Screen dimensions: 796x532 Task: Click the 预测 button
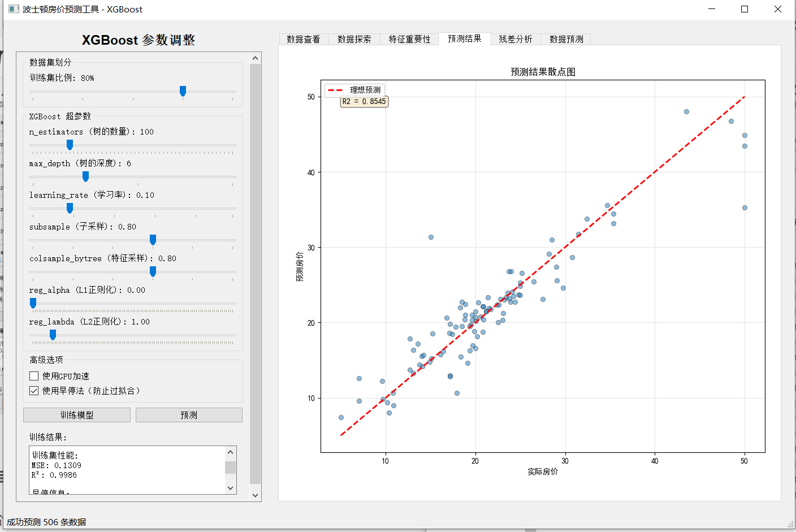pos(189,415)
